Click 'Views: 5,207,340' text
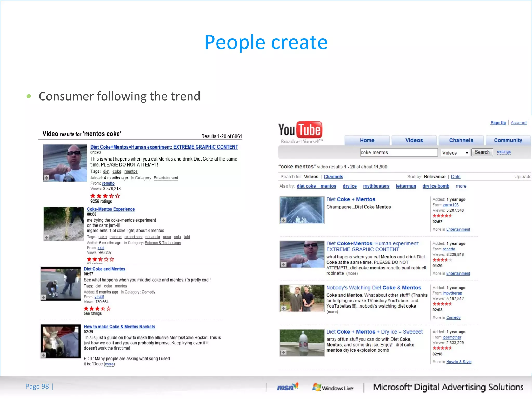This screenshot has width=532, height=399. [x=448, y=210]
